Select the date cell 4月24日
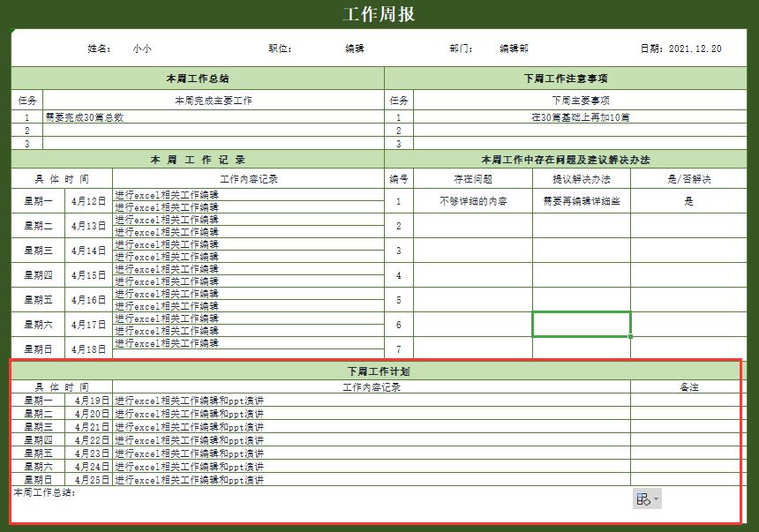The image size is (759, 532). coord(88,467)
